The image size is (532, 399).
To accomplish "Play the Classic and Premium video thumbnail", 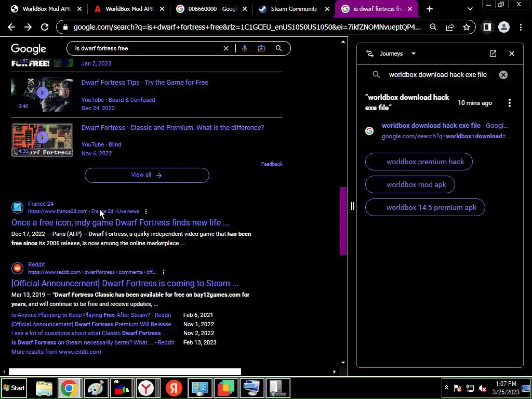I will pyautogui.click(x=42, y=140).
